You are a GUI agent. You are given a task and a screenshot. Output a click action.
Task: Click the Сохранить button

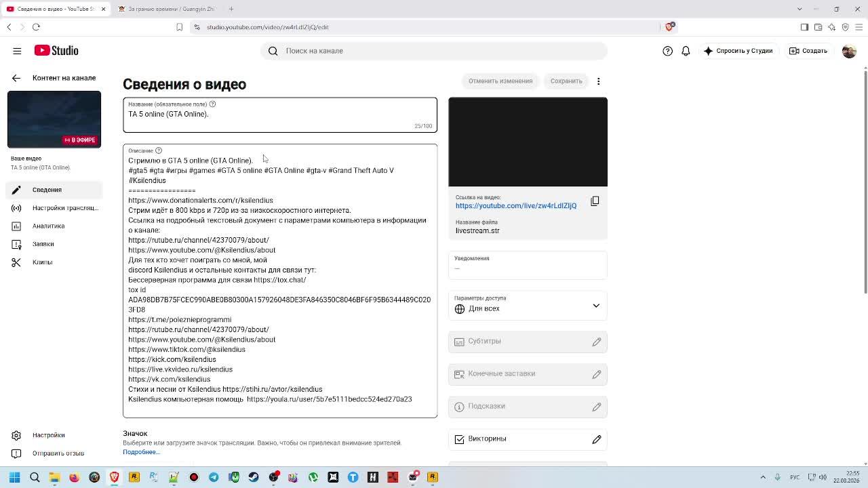(x=566, y=81)
